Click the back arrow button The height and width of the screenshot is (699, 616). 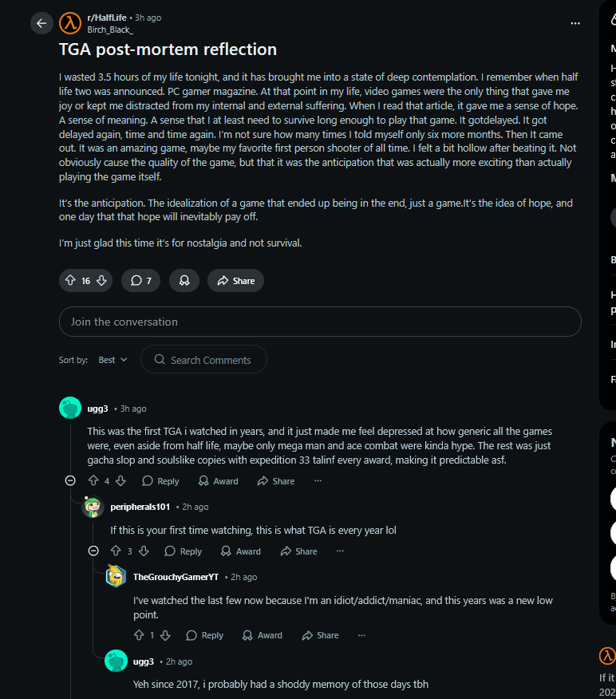(x=41, y=23)
